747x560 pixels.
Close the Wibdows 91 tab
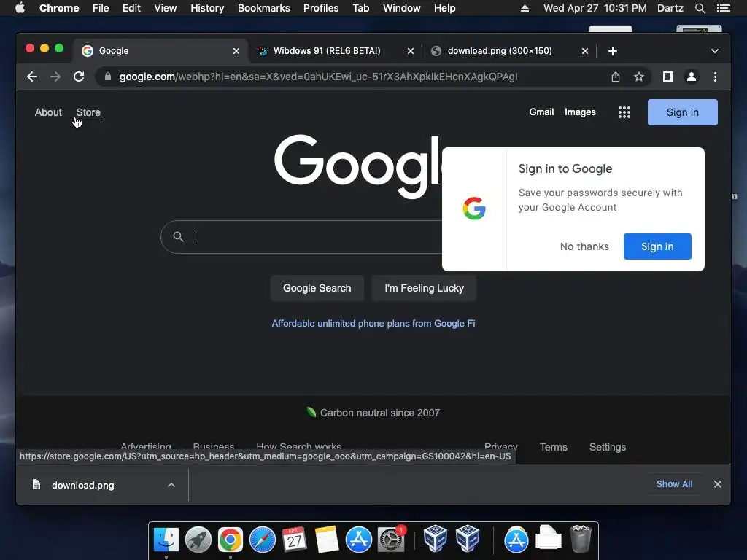[x=410, y=51]
